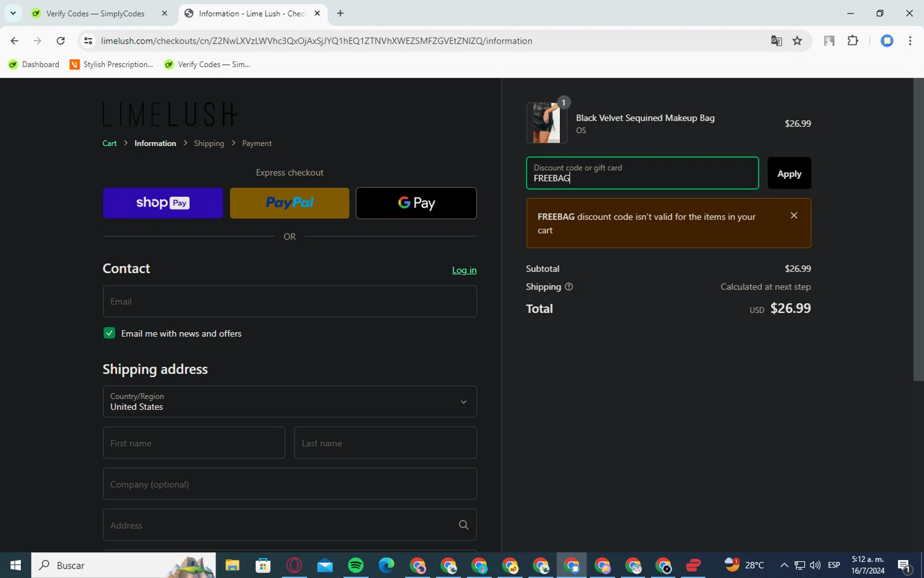Click the address search magnifier icon
This screenshot has height=578, width=924.
[x=464, y=525]
